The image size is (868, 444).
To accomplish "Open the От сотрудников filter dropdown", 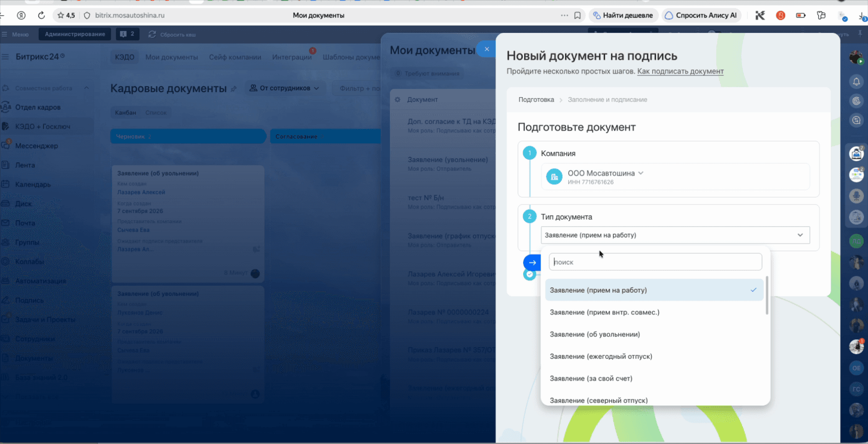I will coord(285,88).
